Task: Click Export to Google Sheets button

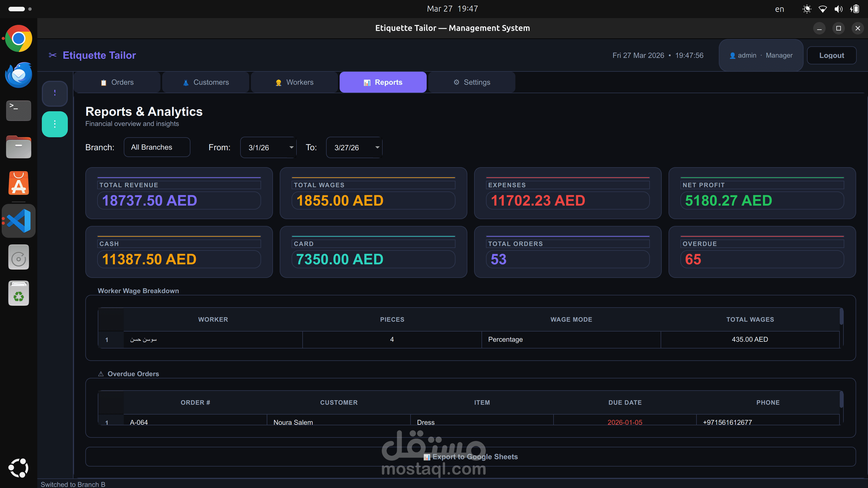Action: (470, 457)
